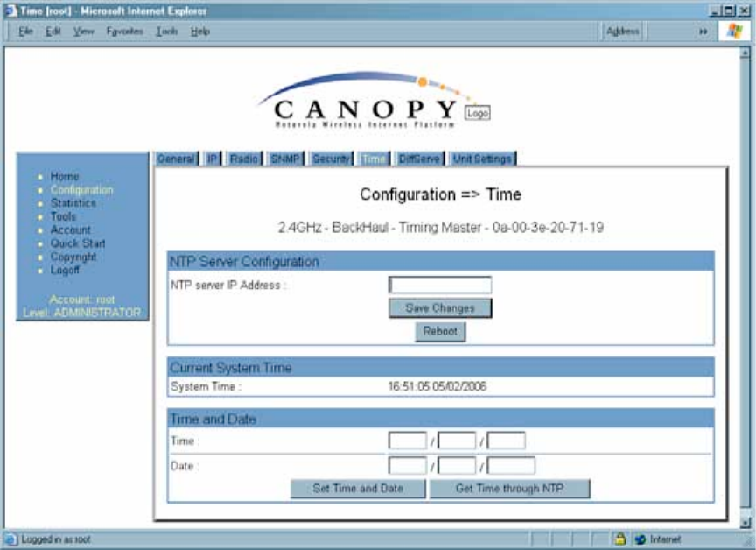Screen dimensions: 756x550
Task: Maximize the Internet Explorer window
Action: (729, 11)
